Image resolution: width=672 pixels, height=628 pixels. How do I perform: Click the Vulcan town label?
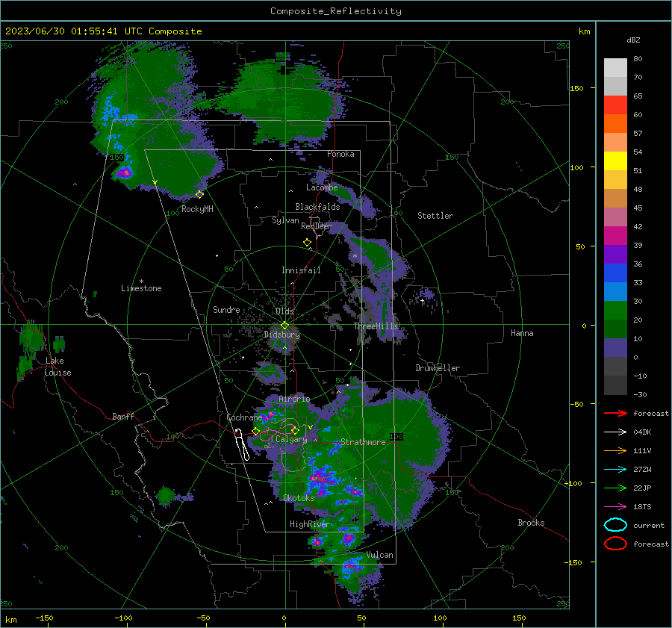tap(379, 555)
